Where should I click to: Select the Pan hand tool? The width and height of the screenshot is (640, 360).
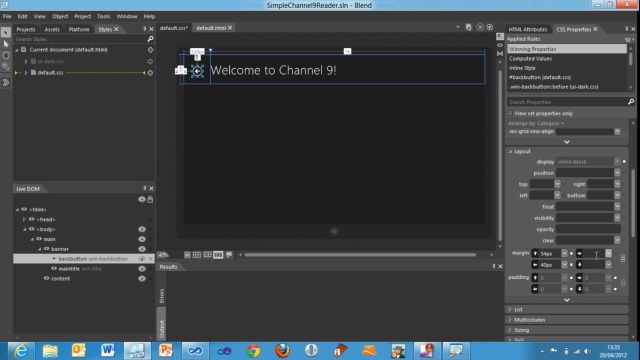coord(6,55)
